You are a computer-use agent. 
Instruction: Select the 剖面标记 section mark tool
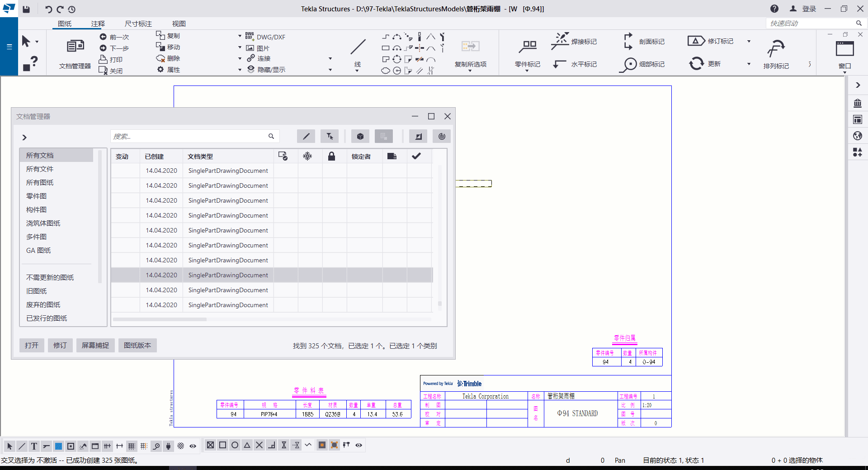(628, 41)
